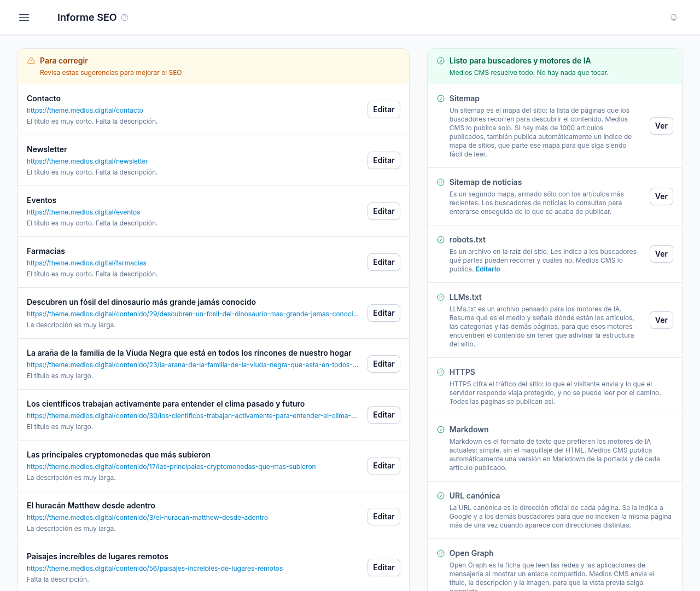700x591 pixels.
Task: Open the la-arana-de-la-familia article URL
Action: click(x=193, y=365)
